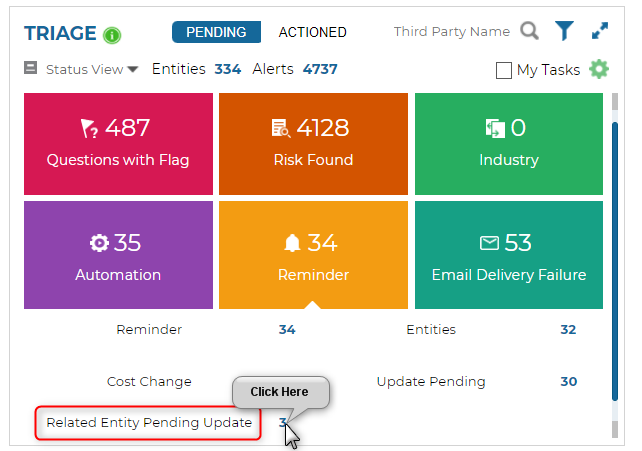This screenshot has height=451, width=642.
Task: Click the Update Pending count 30
Action: tap(568, 381)
